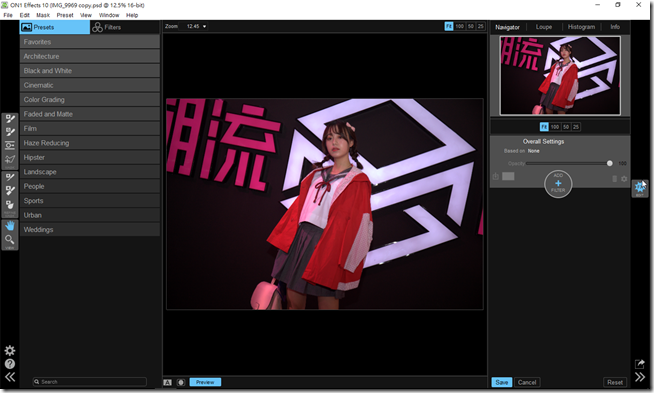Open the Help menu

click(x=132, y=15)
